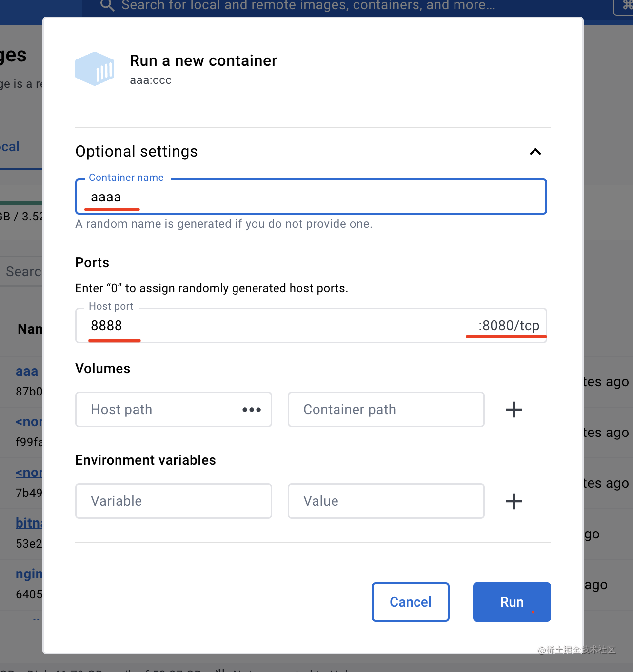This screenshot has width=633, height=672.
Task: Click the container image icon in dialog header
Action: [x=95, y=69]
